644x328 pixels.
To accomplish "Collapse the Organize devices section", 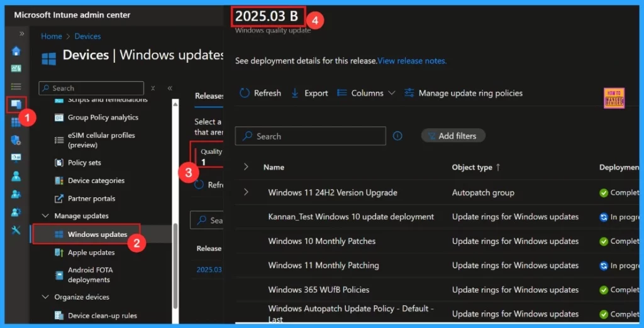I will tap(45, 297).
